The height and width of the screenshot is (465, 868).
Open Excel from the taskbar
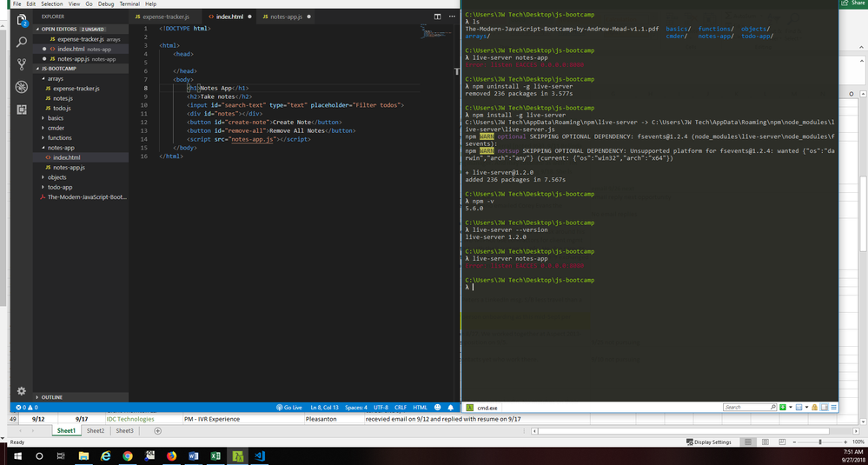tap(215, 456)
